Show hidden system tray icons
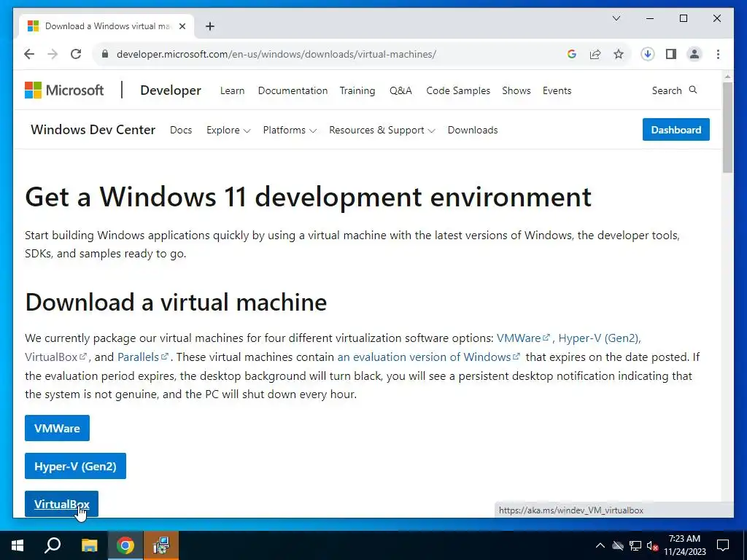Image resolution: width=747 pixels, height=560 pixels. (600, 545)
